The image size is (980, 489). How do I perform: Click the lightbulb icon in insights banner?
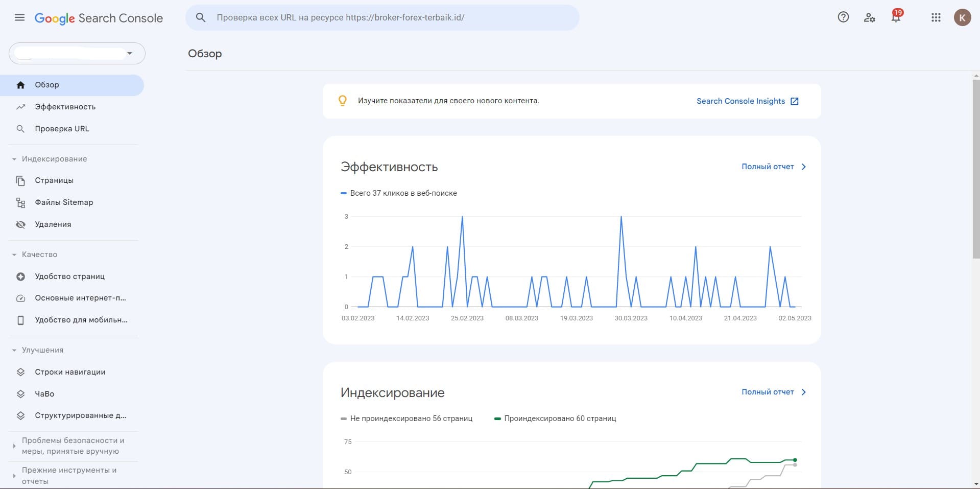point(343,101)
